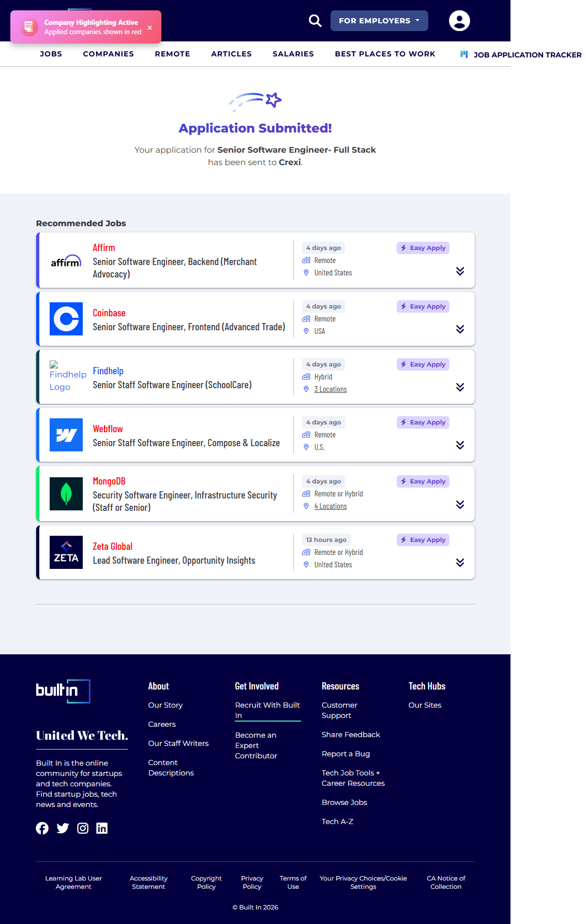586x924 pixels.
Task: Open Built In Twitter icon
Action: tap(63, 828)
